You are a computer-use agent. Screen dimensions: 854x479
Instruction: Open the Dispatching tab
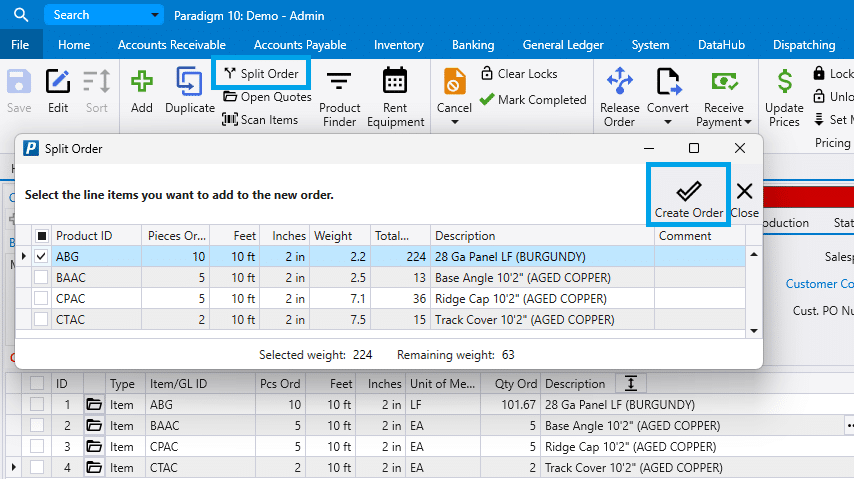[x=804, y=45]
